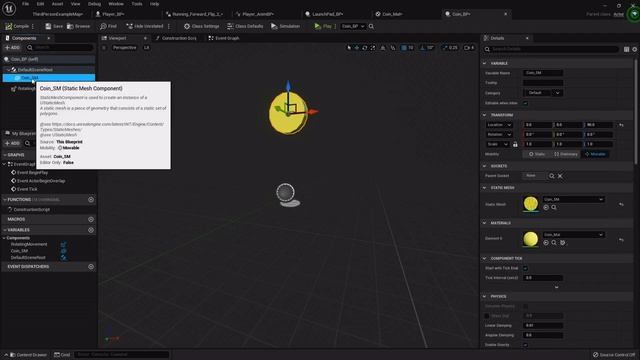640x360 pixels.
Task: Toggle Hide Unrelated nodes
Action: (x=144, y=26)
